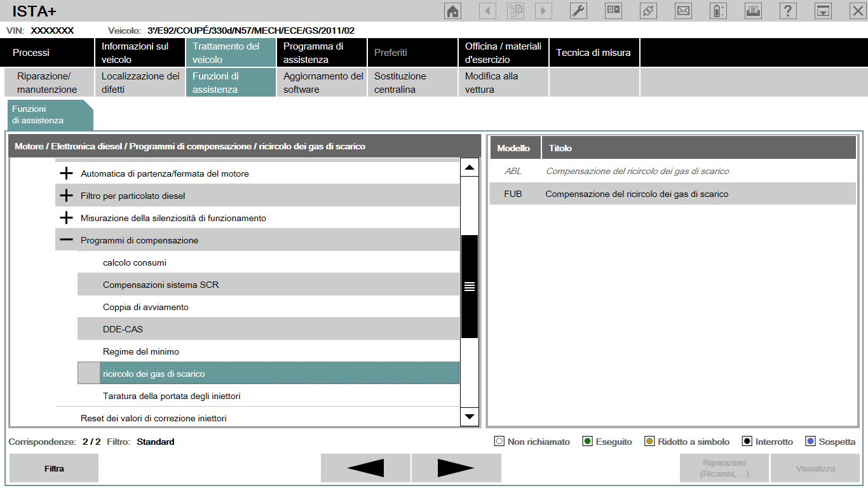Viewport: 868px width, 488px height.
Task: Click the Modello column header
Action: (x=515, y=148)
